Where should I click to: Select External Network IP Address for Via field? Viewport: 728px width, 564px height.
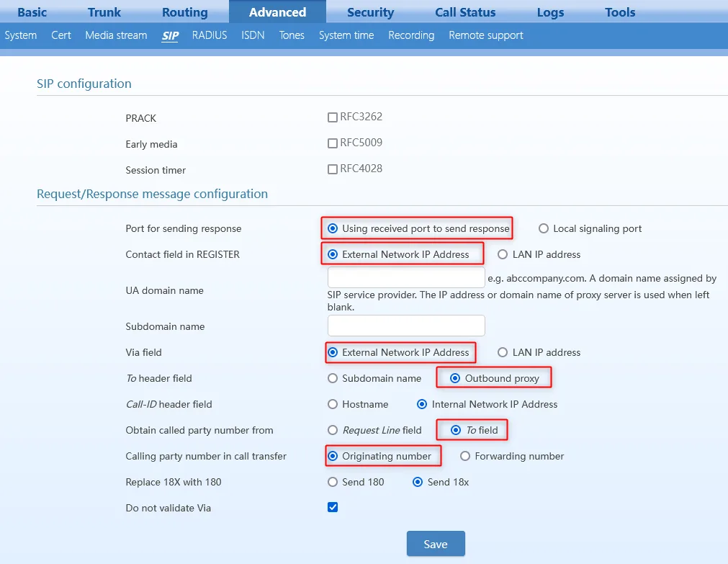(333, 352)
